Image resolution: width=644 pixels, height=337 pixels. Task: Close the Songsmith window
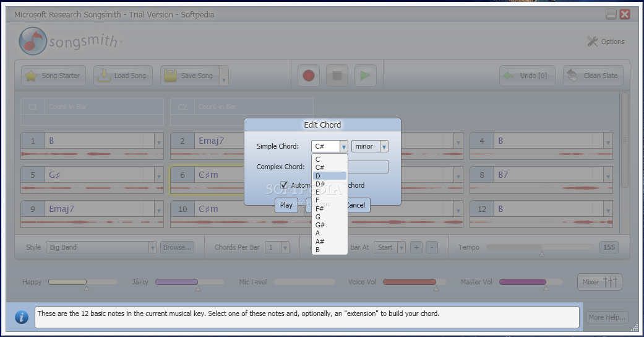pyautogui.click(x=625, y=14)
